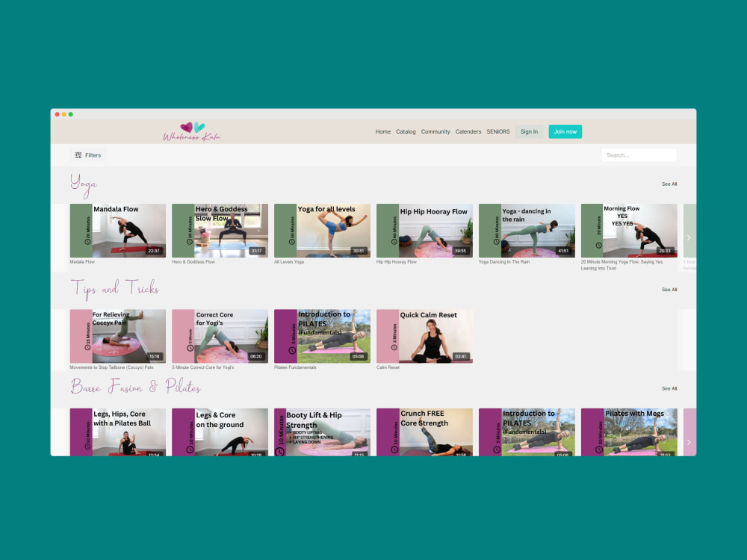Advance the Barre Fusion carousel with right arrow
747x560 pixels.
(x=689, y=442)
